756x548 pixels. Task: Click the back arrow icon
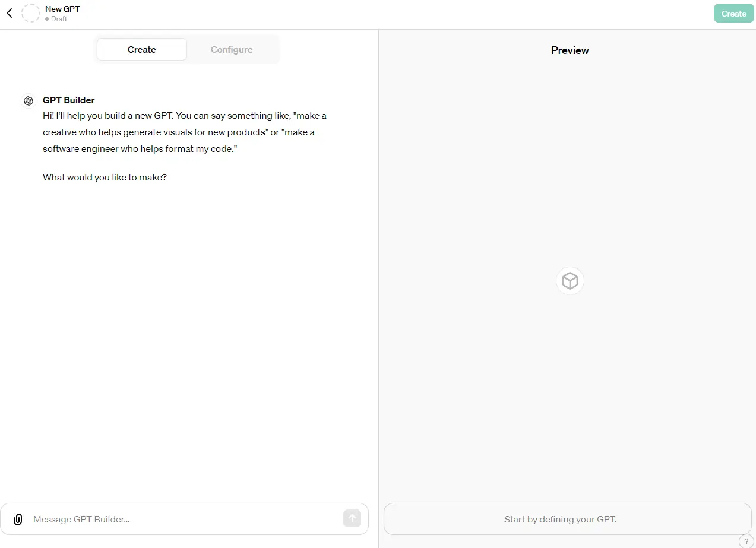tap(10, 13)
